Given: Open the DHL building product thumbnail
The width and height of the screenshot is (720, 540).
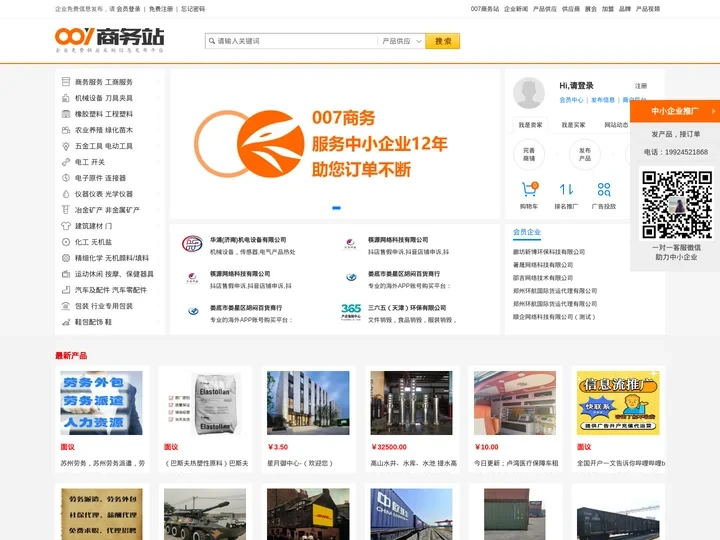Looking at the screenshot, I should tap(308, 514).
